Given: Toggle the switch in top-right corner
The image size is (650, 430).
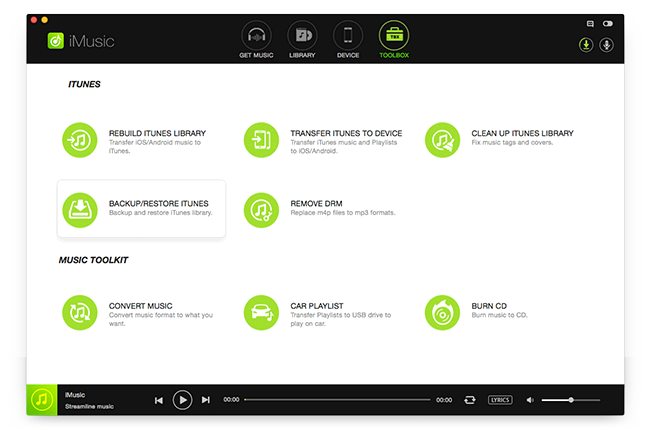Looking at the screenshot, I should coord(608,24).
